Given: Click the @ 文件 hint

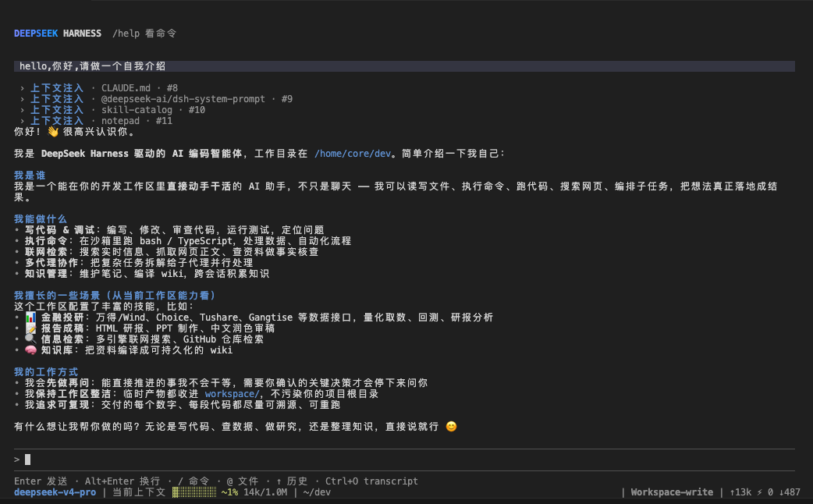Looking at the screenshot, I should point(243,481).
